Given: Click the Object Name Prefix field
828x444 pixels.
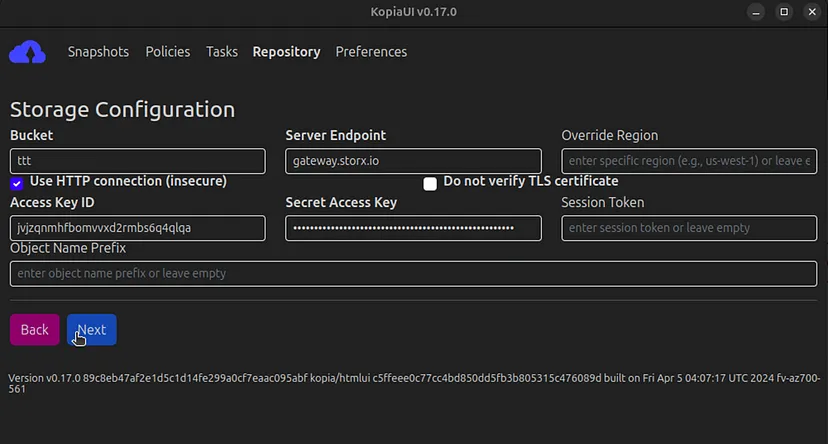Looking at the screenshot, I should [413, 273].
